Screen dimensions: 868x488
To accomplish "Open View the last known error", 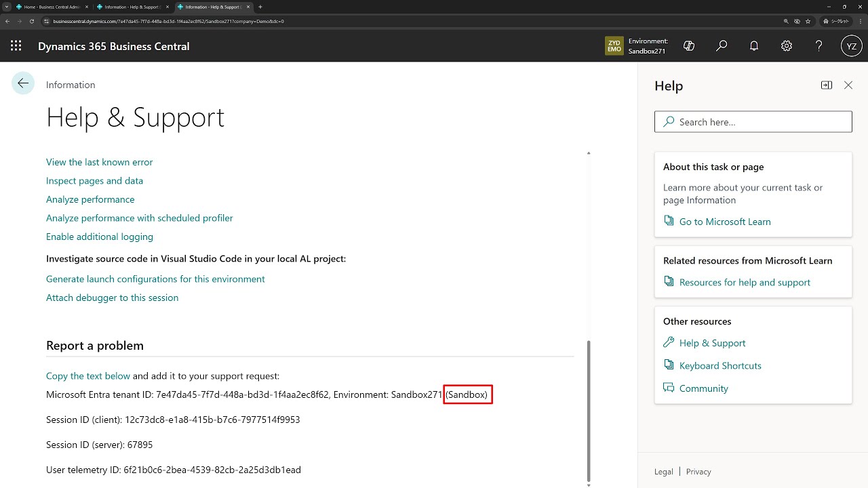I will [99, 162].
